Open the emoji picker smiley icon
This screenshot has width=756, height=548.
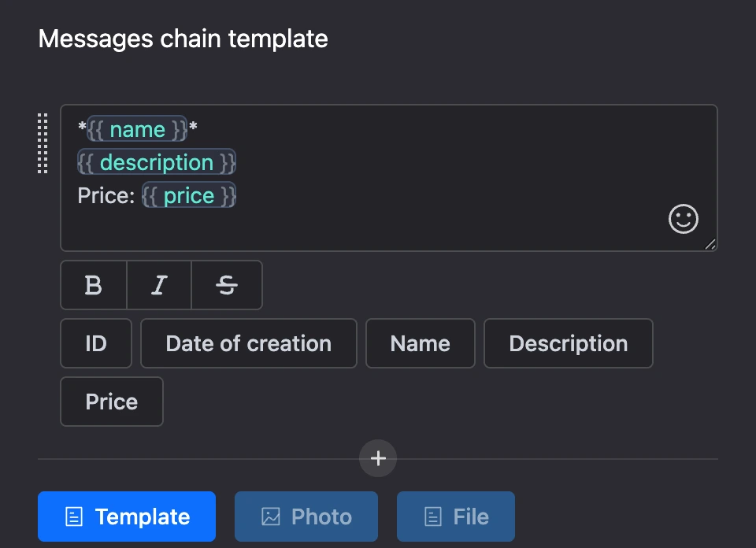click(684, 220)
